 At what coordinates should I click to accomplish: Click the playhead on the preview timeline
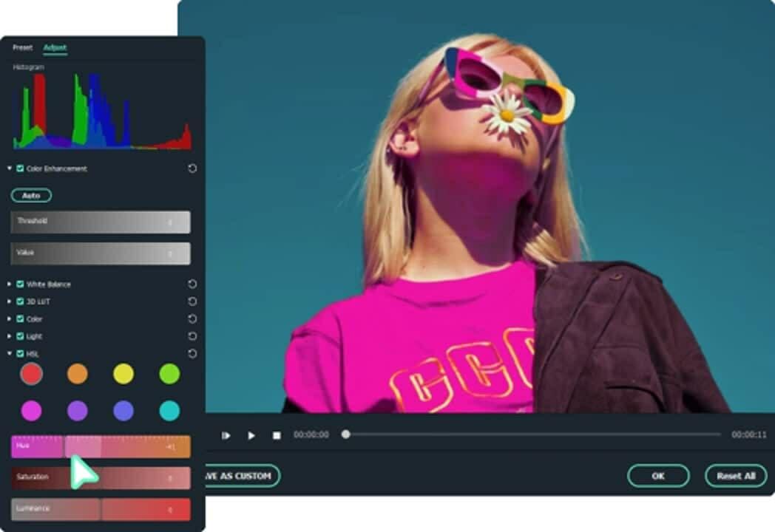[x=345, y=434]
